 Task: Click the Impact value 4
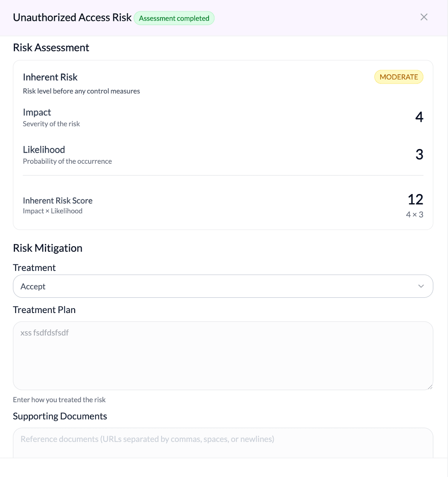click(419, 117)
